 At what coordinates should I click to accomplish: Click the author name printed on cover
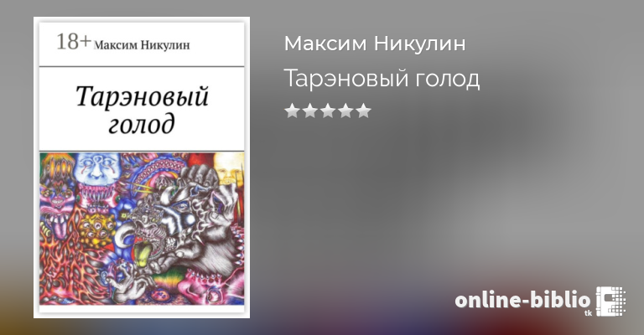142,45
